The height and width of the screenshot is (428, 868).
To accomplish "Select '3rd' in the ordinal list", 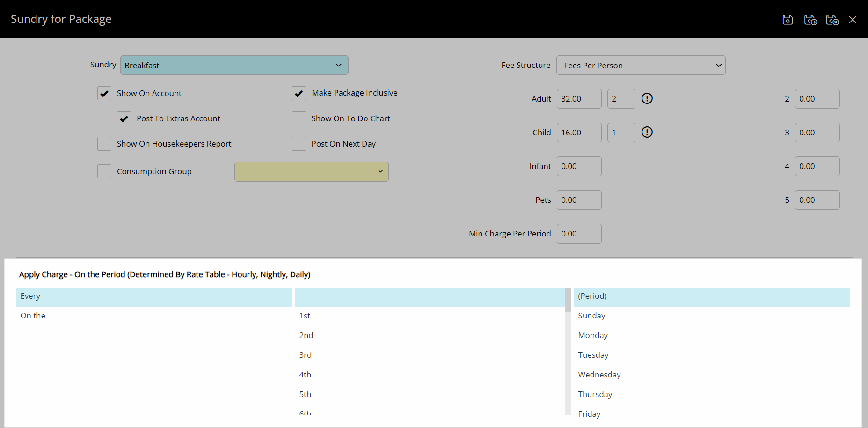I will click(306, 355).
